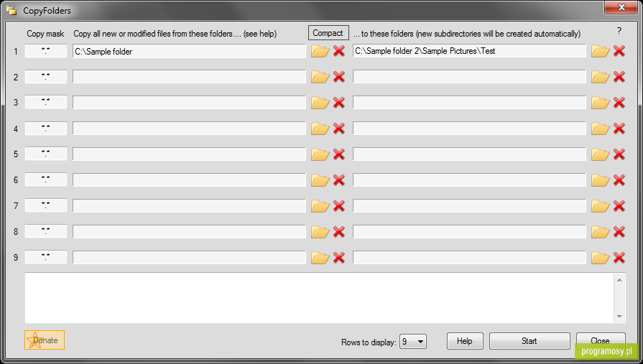This screenshot has width=643, height=364.
Task: Click the Start button
Action: click(x=529, y=341)
